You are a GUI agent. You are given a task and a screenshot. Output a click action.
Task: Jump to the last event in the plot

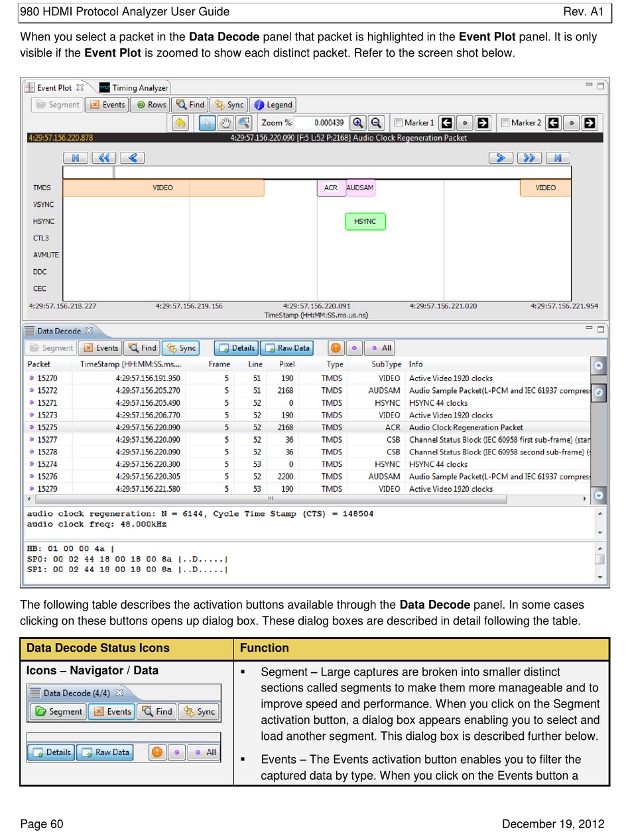[x=558, y=158]
